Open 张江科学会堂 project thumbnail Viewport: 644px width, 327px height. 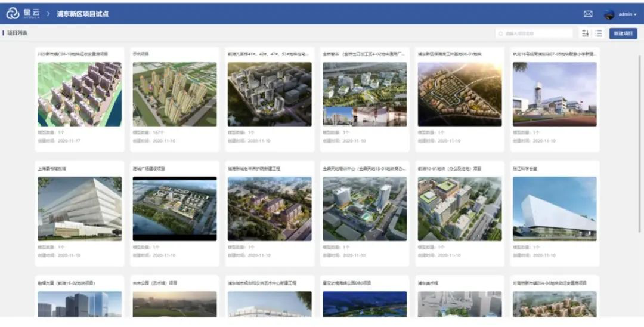pyautogui.click(x=555, y=209)
